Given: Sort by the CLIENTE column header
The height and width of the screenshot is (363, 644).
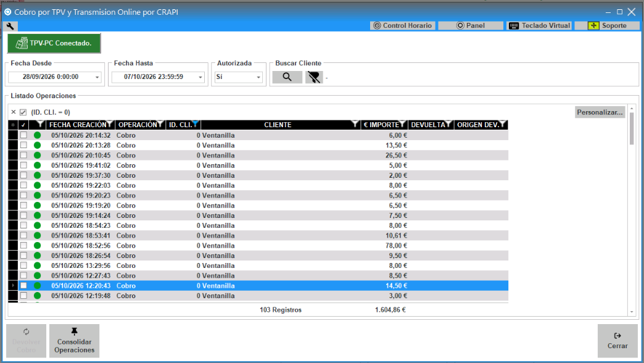Looking at the screenshot, I should coord(278,125).
